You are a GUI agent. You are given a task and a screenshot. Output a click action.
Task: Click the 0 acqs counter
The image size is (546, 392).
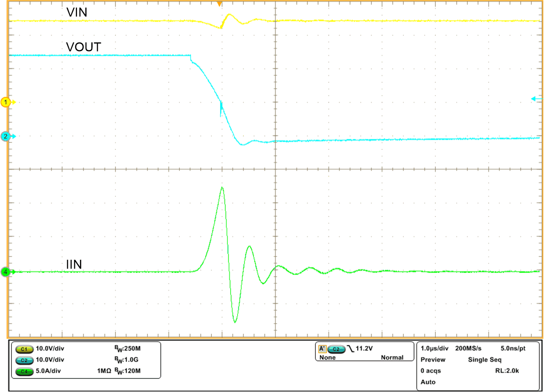pyautogui.click(x=431, y=371)
